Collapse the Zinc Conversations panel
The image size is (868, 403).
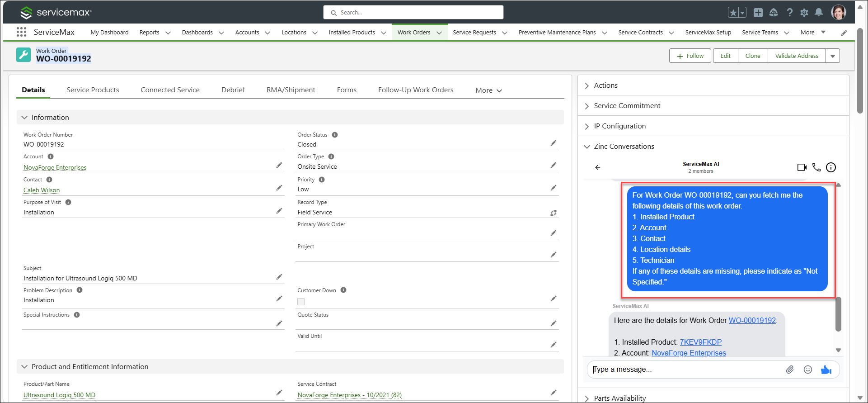point(587,147)
